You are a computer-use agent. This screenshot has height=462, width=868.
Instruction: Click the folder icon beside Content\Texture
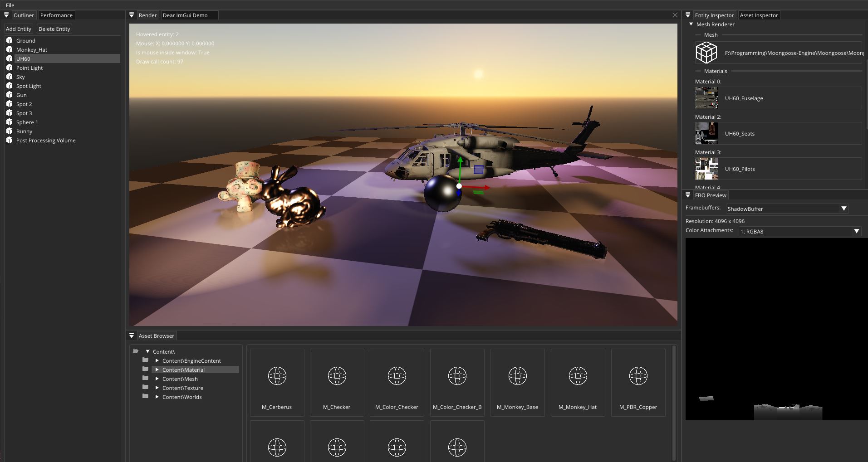pos(145,387)
